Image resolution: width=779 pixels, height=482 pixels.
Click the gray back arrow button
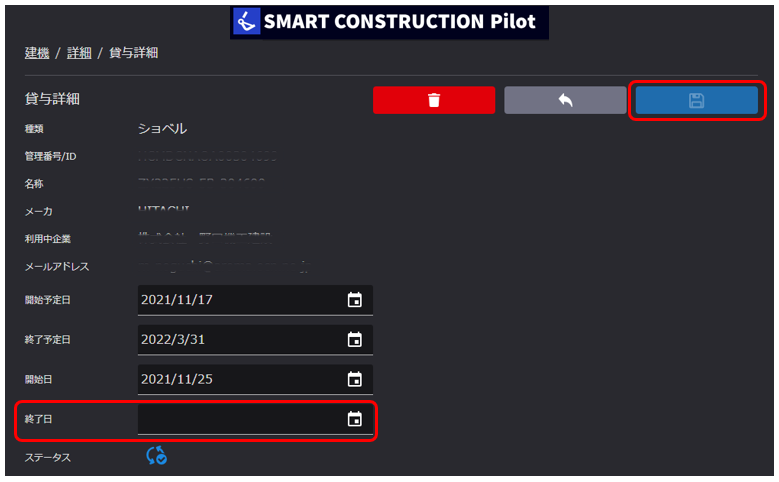coord(565,100)
